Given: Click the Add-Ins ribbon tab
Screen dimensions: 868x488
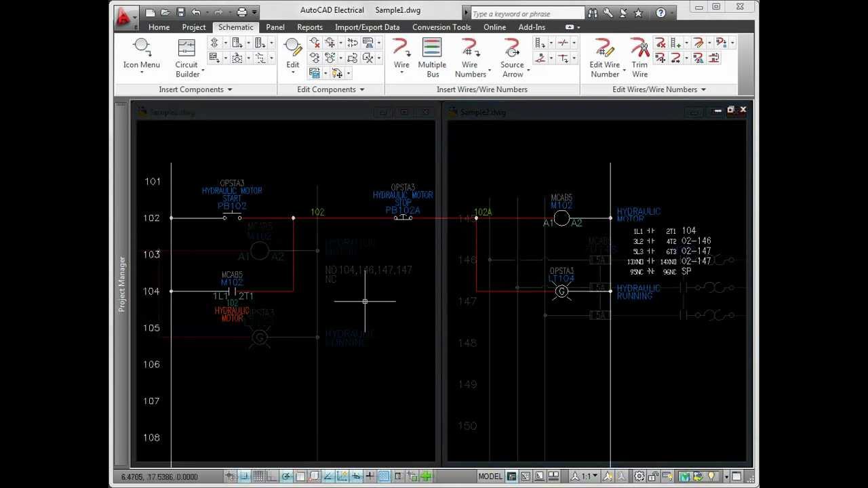Looking at the screenshot, I should pyautogui.click(x=532, y=27).
